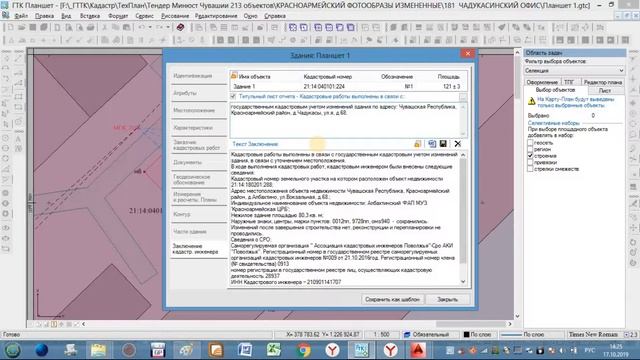
Task: Click the black X clear icon above the conclusion text
Action: click(458, 144)
